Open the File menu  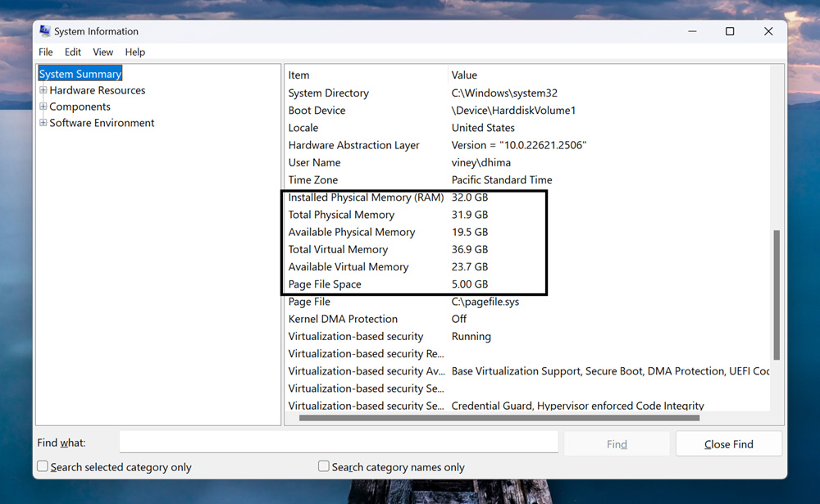(x=45, y=52)
